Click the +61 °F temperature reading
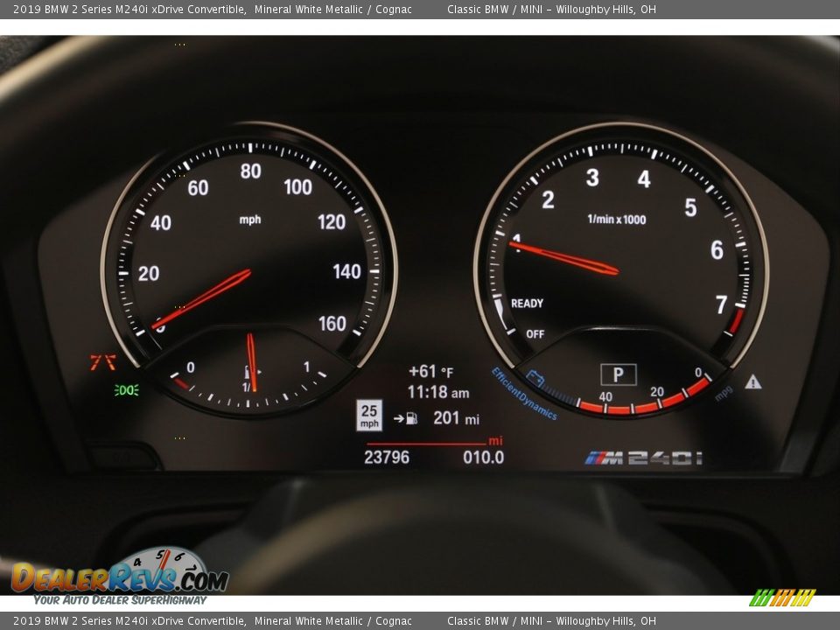 click(430, 371)
